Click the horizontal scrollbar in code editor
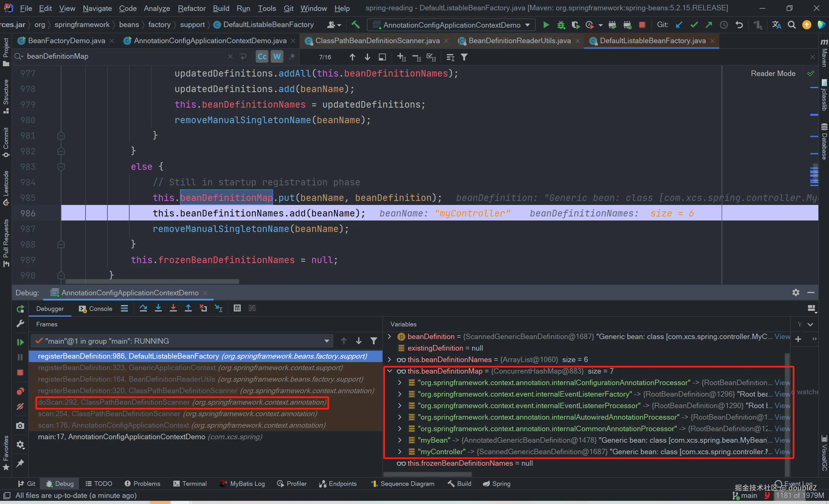 pyautogui.click(x=152, y=282)
